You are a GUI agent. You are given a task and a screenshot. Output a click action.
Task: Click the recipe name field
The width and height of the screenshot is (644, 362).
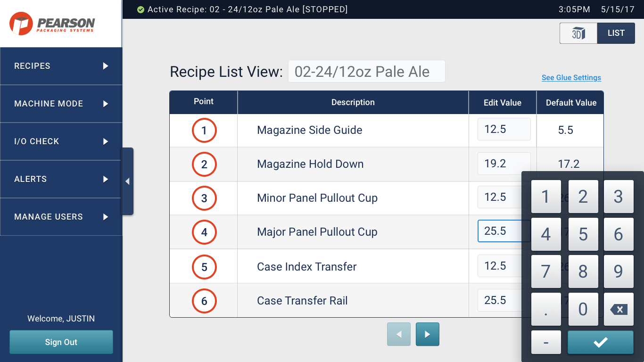pyautogui.click(x=366, y=72)
